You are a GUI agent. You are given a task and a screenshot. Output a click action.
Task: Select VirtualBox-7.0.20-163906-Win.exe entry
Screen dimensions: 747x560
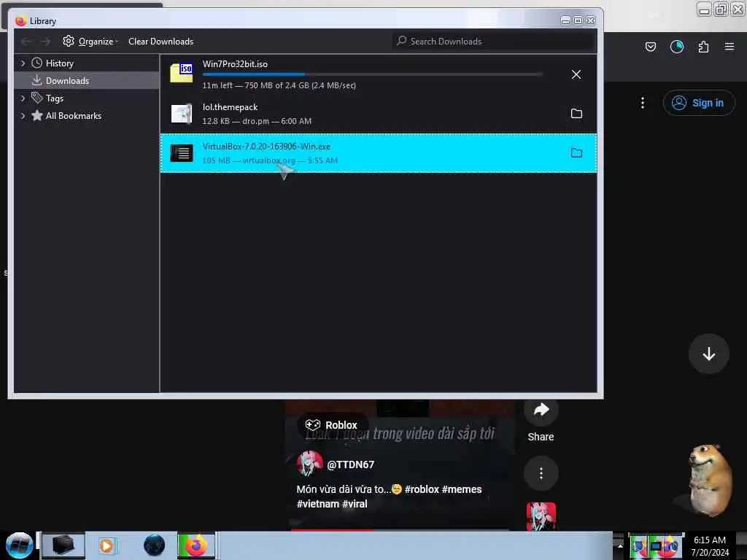pos(379,153)
